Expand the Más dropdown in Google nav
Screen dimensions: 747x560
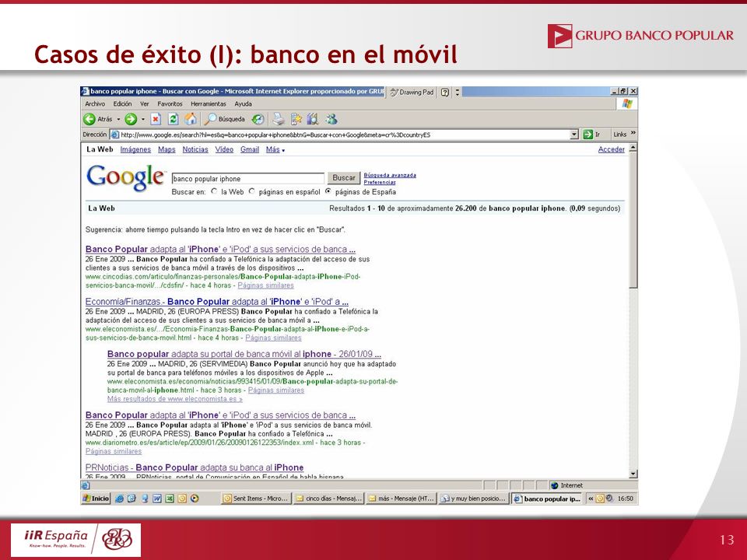pos(275,149)
